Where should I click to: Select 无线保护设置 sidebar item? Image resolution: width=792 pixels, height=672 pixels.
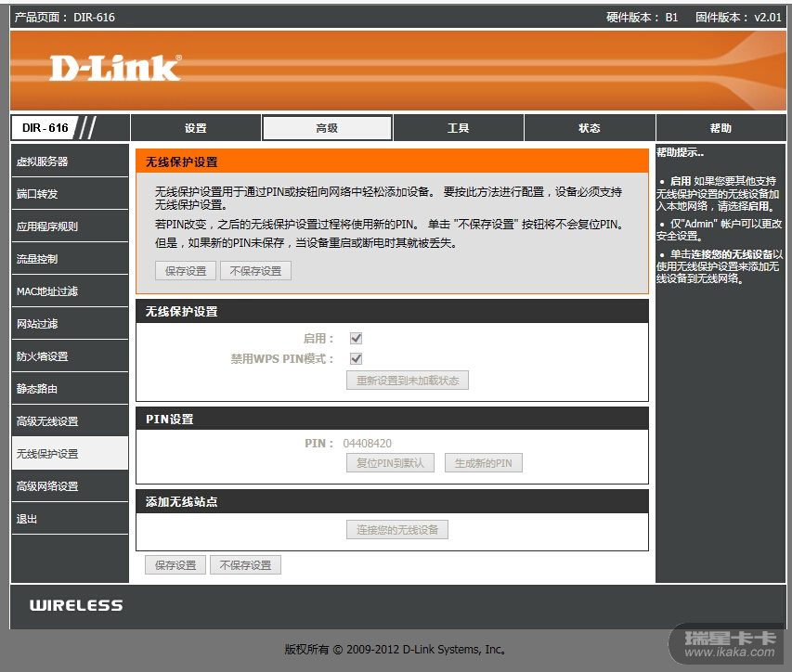click(x=70, y=454)
